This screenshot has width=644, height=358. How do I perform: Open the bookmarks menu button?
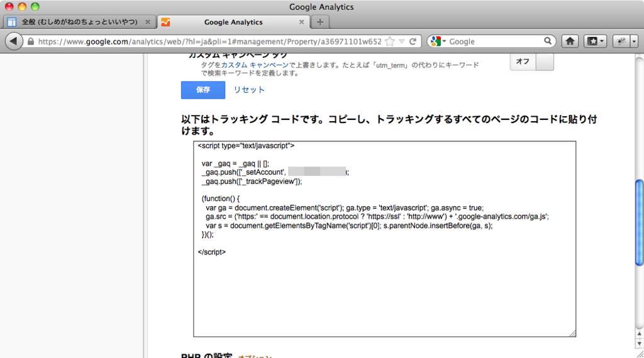click(595, 41)
